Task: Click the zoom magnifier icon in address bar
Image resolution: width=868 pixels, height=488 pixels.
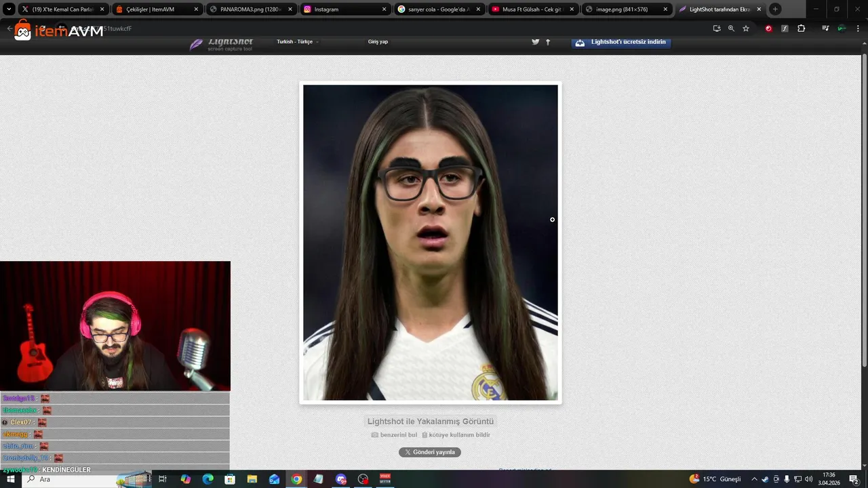Action: click(731, 28)
